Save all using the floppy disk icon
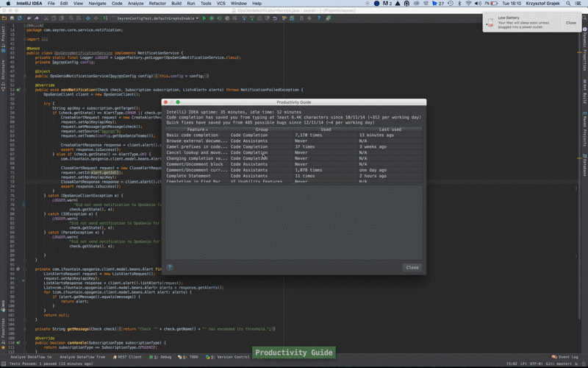Viewport: 588px width, 368px height. [12, 18]
